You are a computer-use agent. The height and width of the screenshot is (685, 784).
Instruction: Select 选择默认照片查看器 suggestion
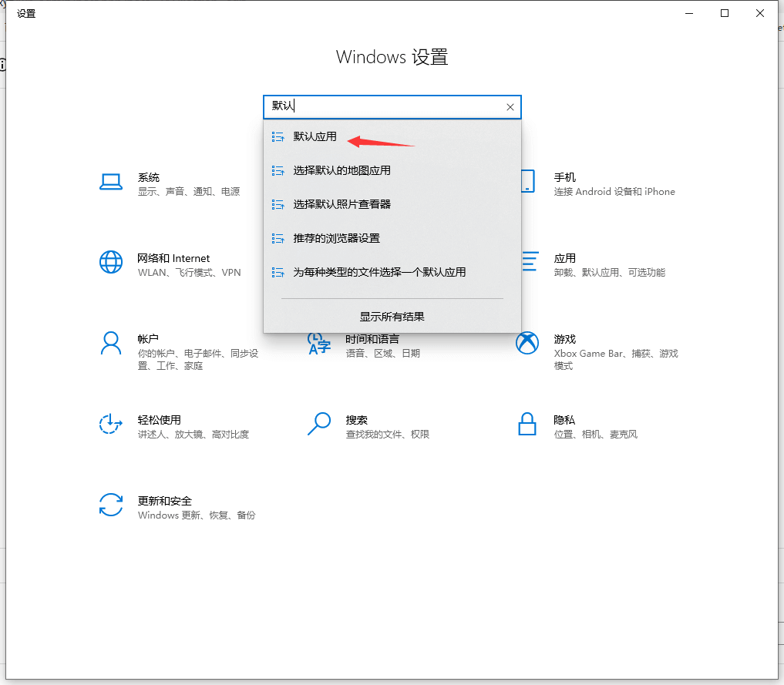(392, 204)
